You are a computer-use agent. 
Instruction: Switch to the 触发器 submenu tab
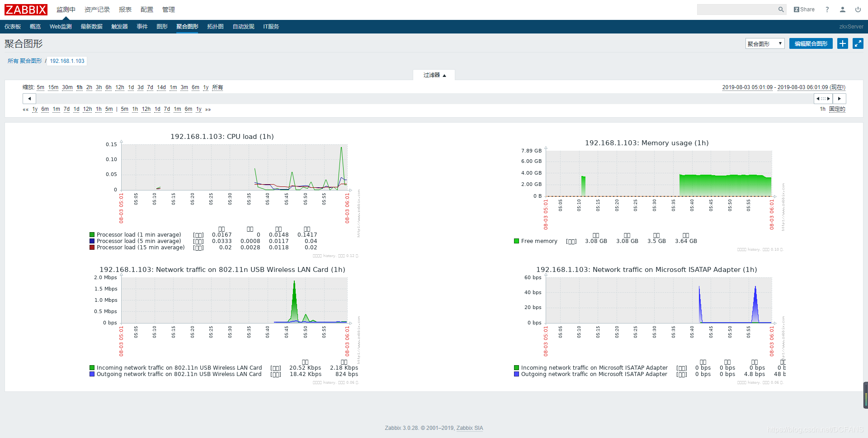120,27
